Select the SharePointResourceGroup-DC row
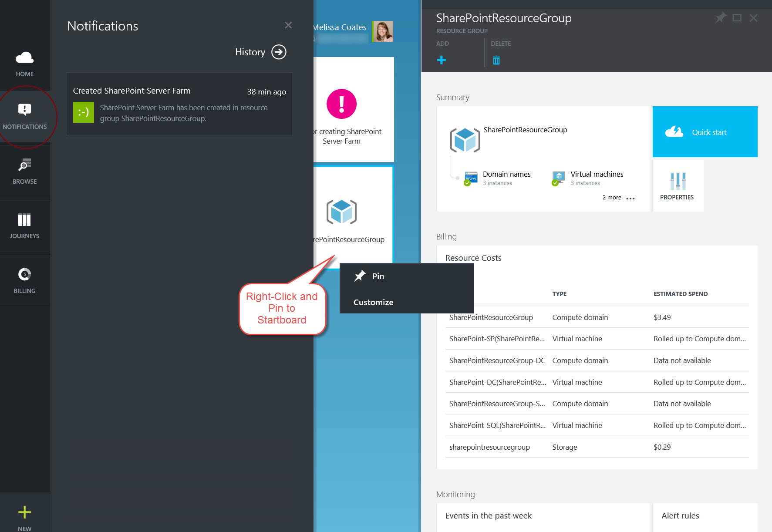Image resolution: width=772 pixels, height=532 pixels. 597,360
